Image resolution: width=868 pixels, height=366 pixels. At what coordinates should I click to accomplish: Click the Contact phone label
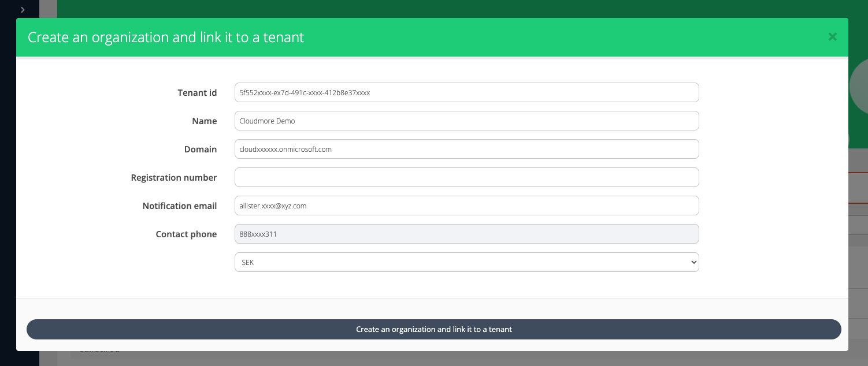tap(186, 234)
